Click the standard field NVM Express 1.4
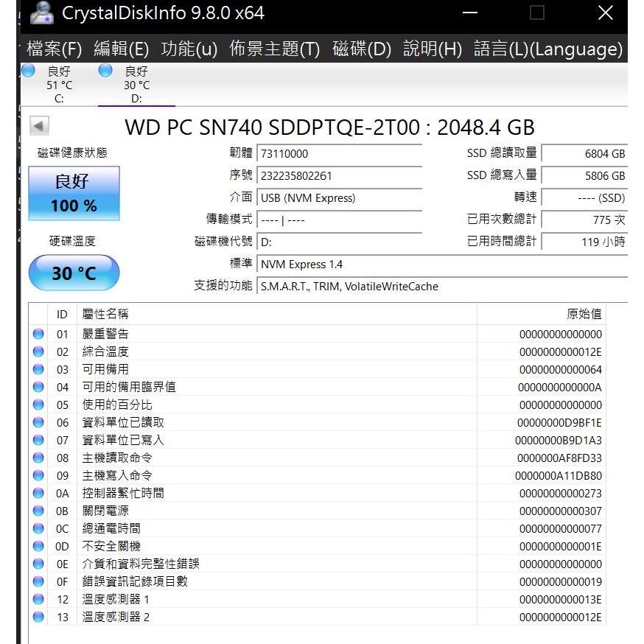Viewport: 644px width, 644px height. pos(442,264)
